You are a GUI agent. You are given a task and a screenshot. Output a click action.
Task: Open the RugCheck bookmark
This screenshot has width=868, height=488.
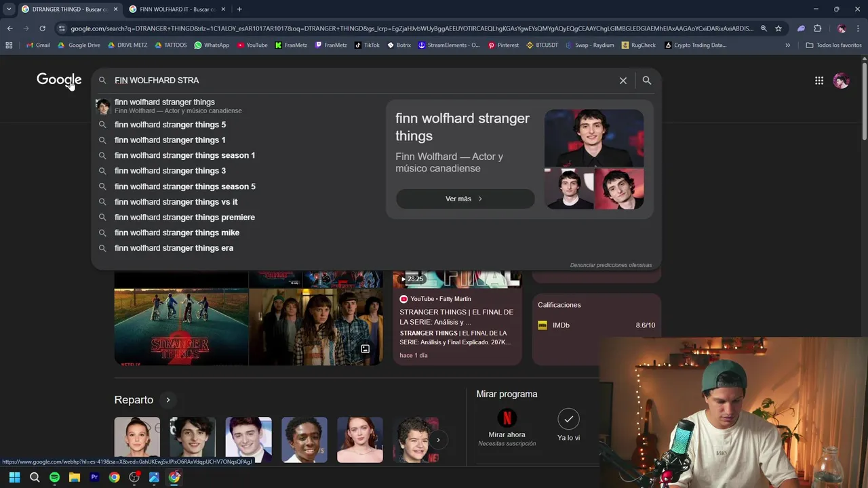(x=638, y=45)
